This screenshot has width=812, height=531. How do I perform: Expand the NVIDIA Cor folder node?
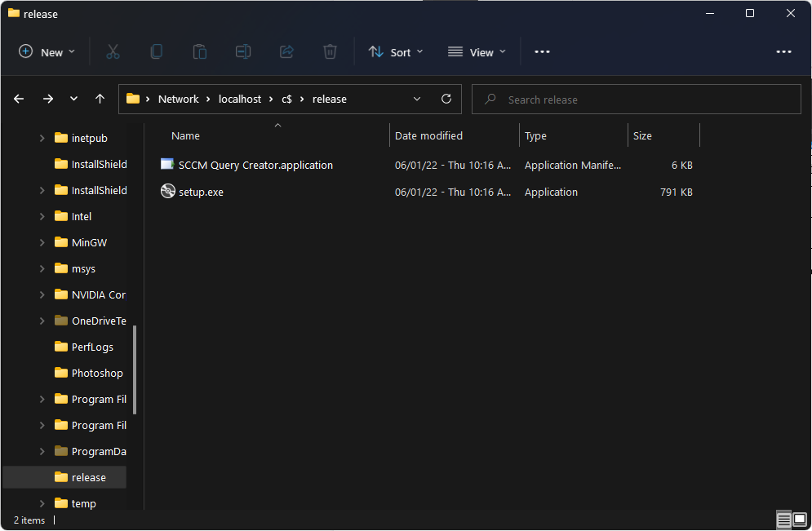42,294
